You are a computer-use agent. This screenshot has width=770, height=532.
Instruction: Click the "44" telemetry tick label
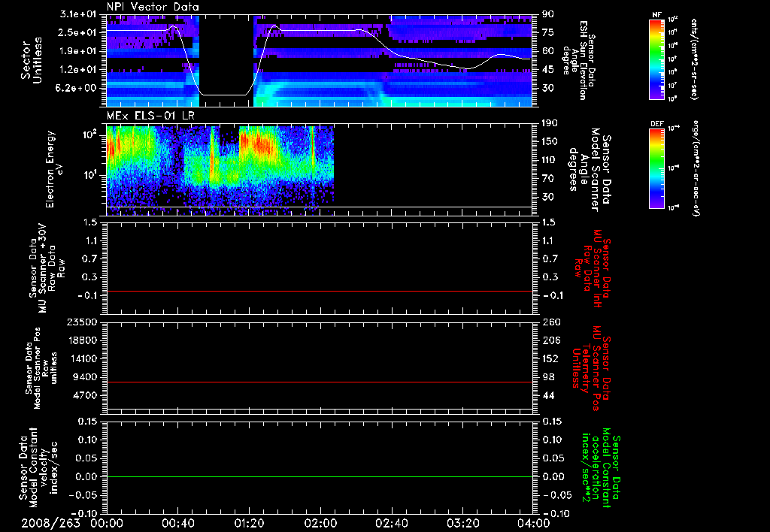click(x=548, y=395)
